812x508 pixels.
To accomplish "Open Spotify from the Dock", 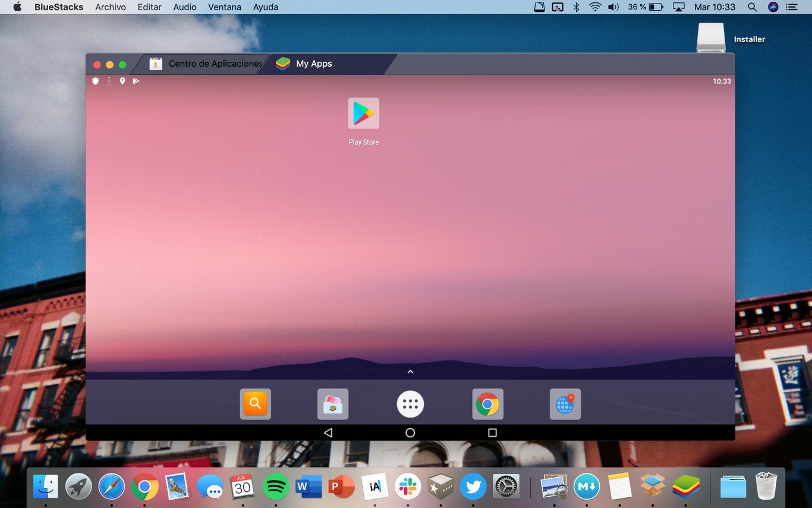I will [x=275, y=487].
